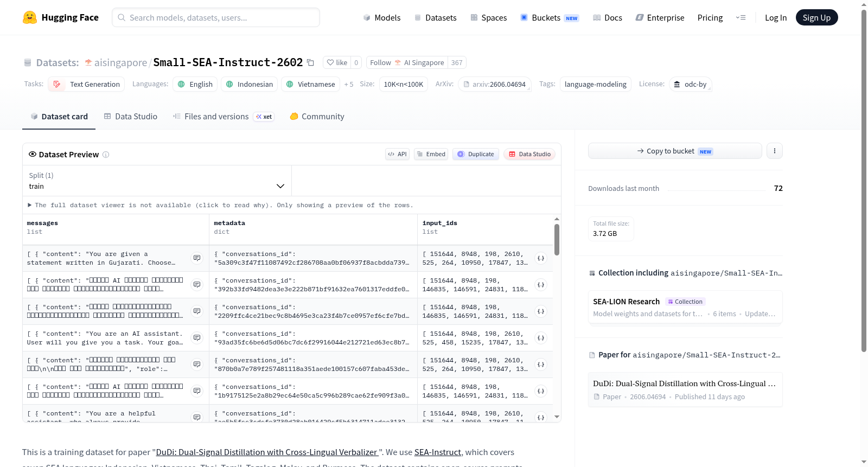Like the Small-SEA-Instruct-2602 dataset
The width and height of the screenshot is (868, 467).
tap(337, 62)
